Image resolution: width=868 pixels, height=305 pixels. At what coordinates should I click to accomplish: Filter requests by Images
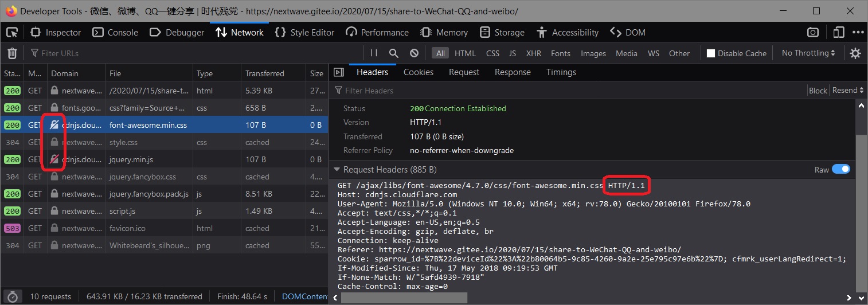coord(593,53)
